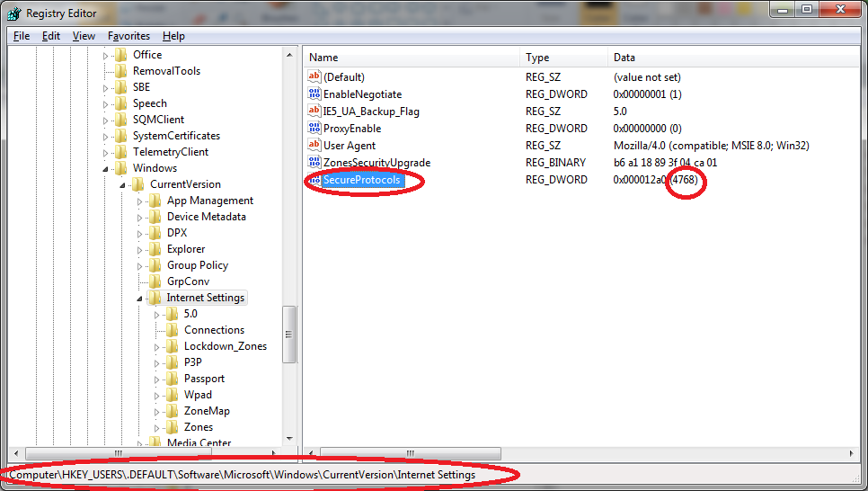Expand the SBE tree node
This screenshot has width=868, height=491.
(105, 88)
